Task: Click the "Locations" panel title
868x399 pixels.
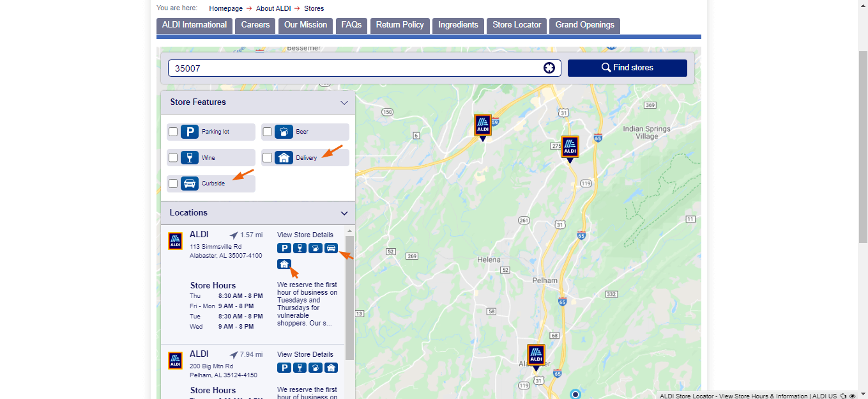Action: click(x=188, y=213)
